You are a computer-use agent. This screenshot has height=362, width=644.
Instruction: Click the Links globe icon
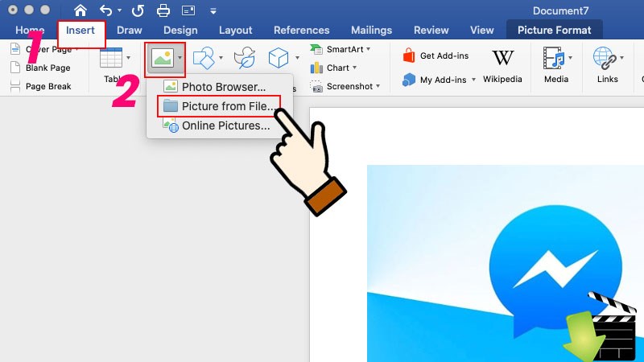(x=605, y=58)
